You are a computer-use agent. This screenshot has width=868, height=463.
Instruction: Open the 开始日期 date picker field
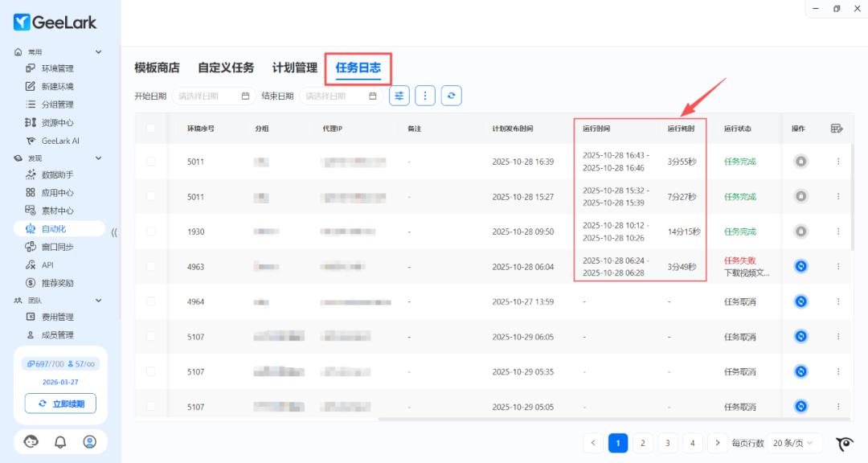point(214,96)
